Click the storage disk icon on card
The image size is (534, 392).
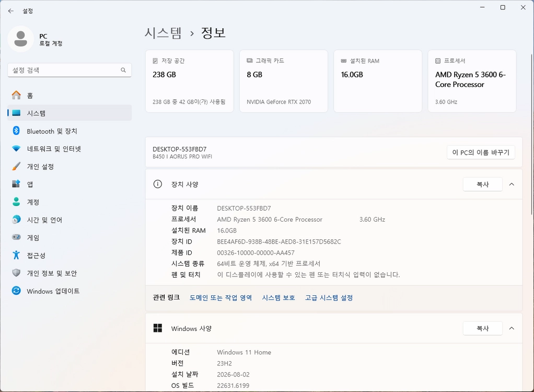[155, 61]
